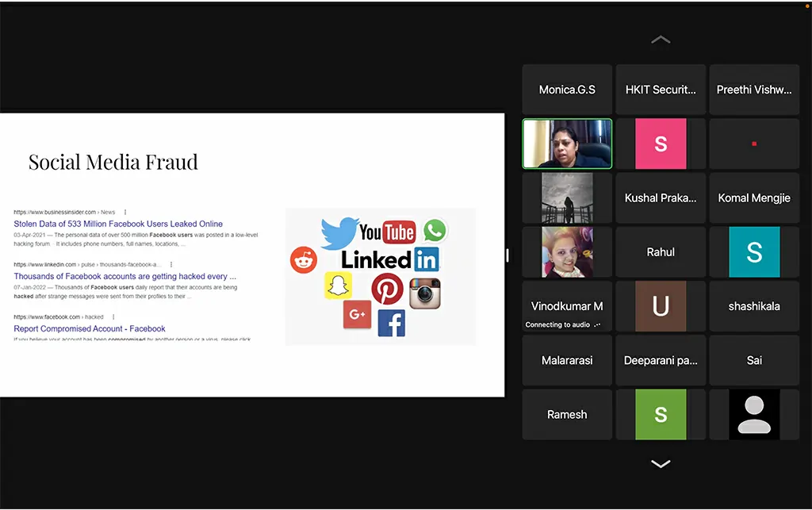
Task: Select the active speaker's video tile
Action: (567, 144)
